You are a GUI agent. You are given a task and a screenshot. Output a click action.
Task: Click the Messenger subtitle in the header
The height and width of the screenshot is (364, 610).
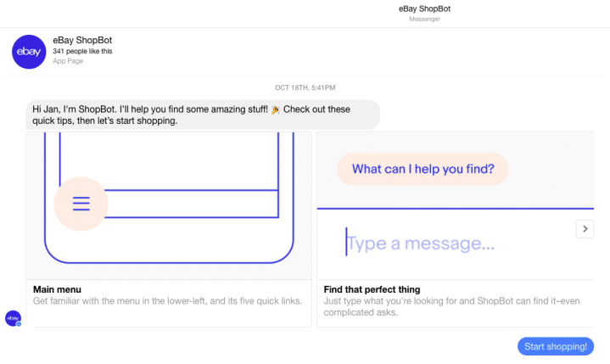pyautogui.click(x=424, y=19)
